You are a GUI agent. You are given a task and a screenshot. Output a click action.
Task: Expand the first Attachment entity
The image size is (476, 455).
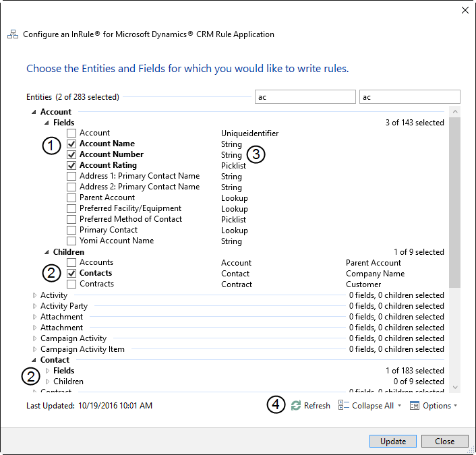pos(34,317)
